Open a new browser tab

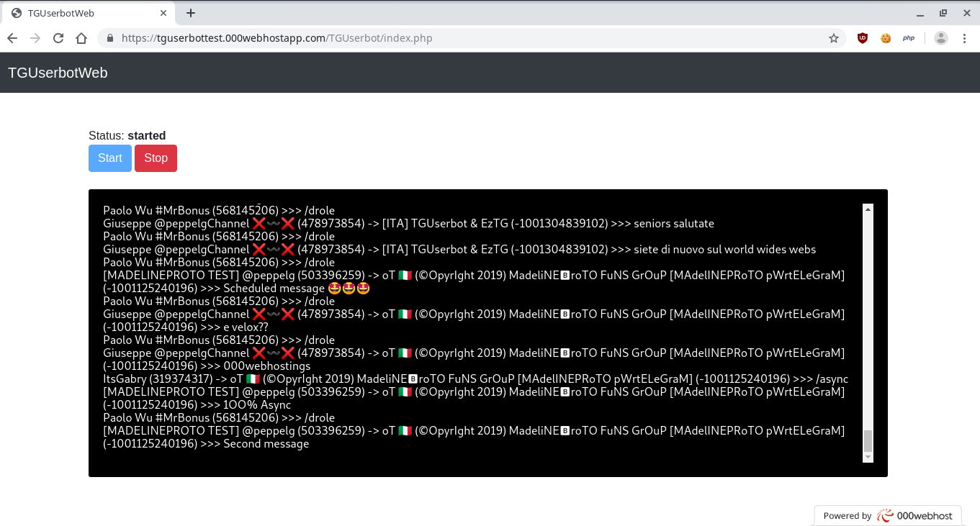[191, 13]
